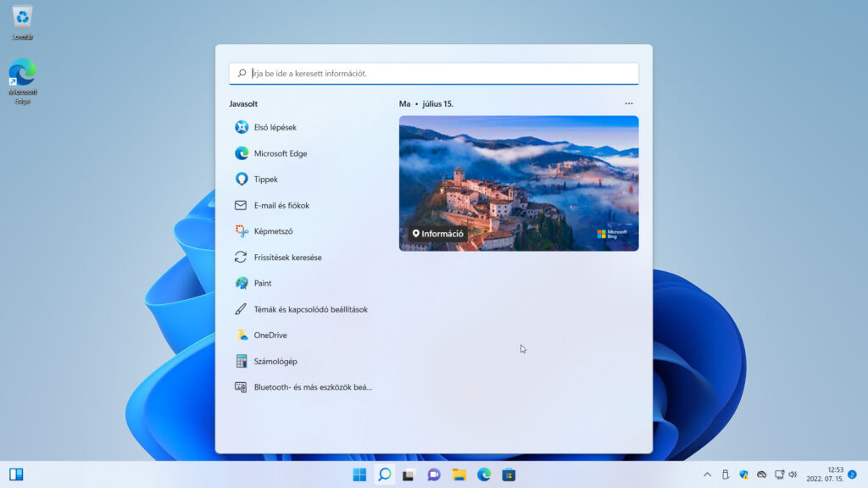This screenshot has height=488, width=868.
Task: Click the 'OneDrive' label
Action: (270, 335)
